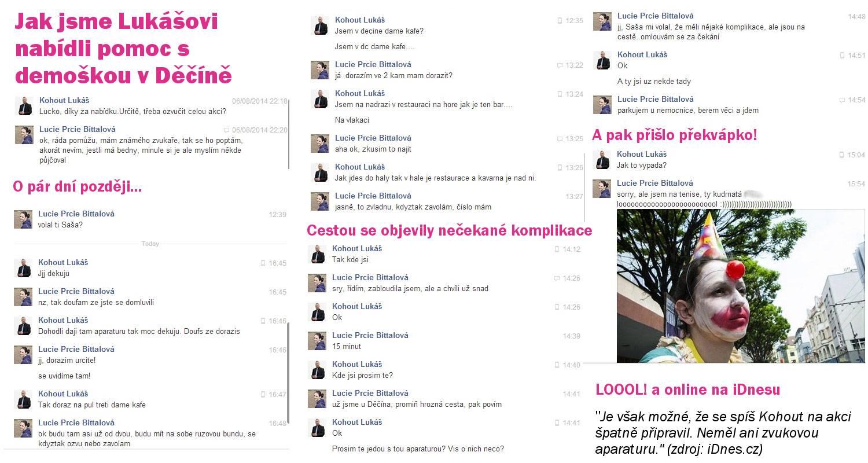Screen dimensions: 868x463
Task: Open Lucie Prcie Bittalová name above "parkujeme u nemocnice"
Action: [x=655, y=99]
